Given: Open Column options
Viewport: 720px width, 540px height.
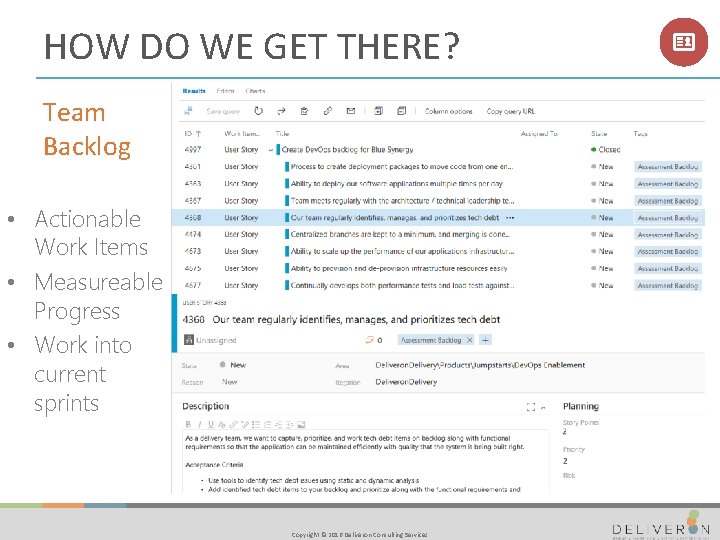Looking at the screenshot, I should (448, 111).
